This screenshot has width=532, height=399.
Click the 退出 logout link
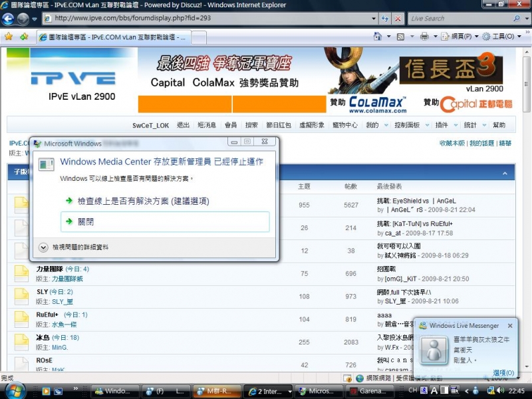point(184,125)
